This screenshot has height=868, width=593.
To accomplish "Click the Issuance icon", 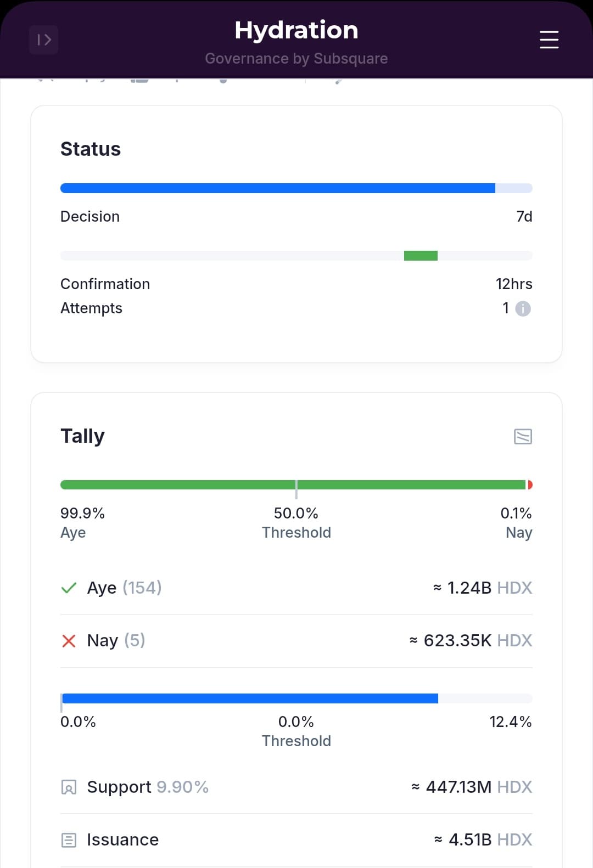I will [x=69, y=840].
